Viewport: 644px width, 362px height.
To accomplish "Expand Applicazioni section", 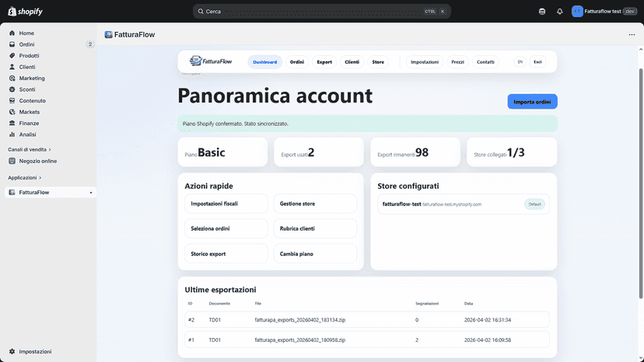I will click(25, 178).
